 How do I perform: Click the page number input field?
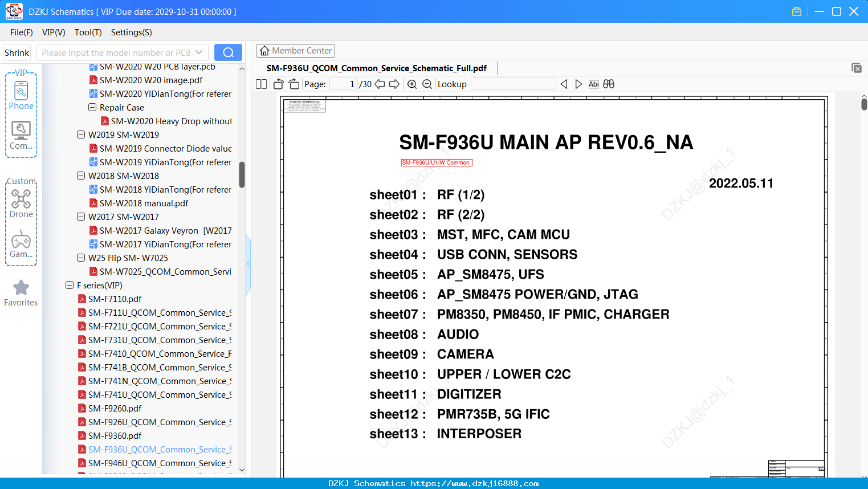344,84
